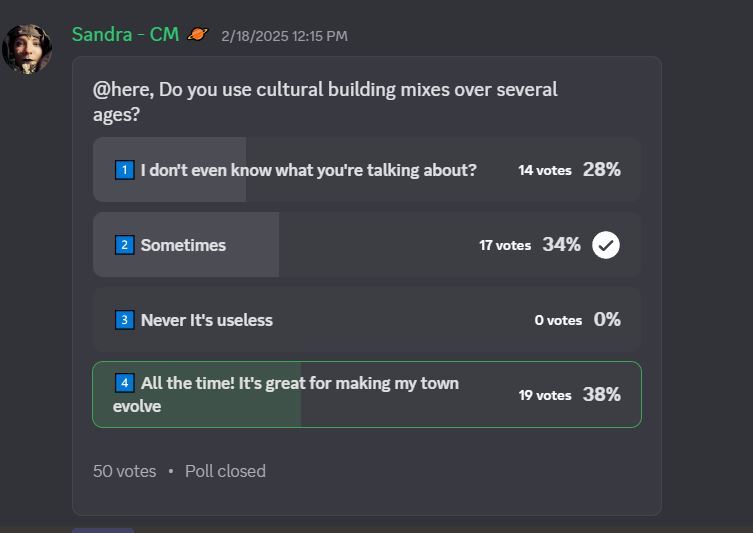Click the 38% result progress bar
The width and height of the screenshot is (753, 533).
[197, 394]
